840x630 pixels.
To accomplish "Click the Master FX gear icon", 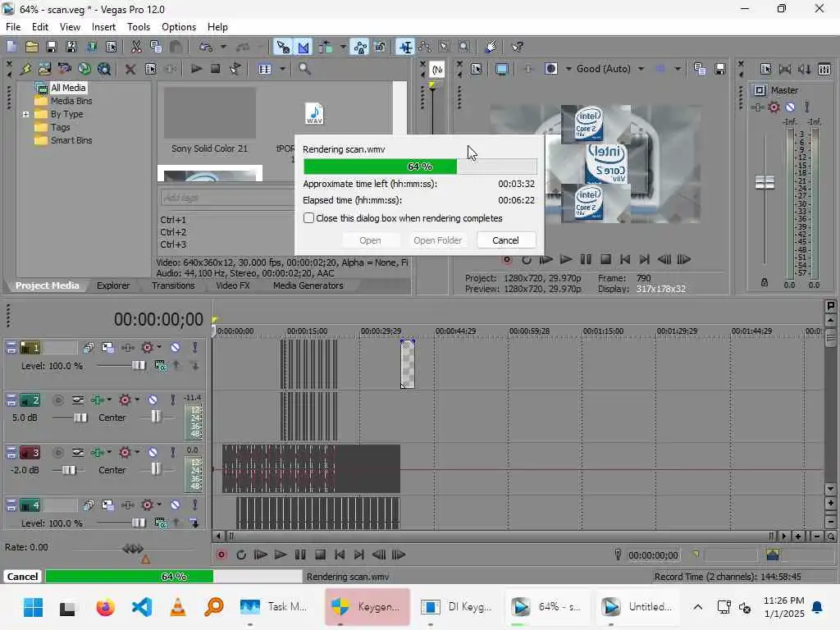I will pyautogui.click(x=774, y=107).
